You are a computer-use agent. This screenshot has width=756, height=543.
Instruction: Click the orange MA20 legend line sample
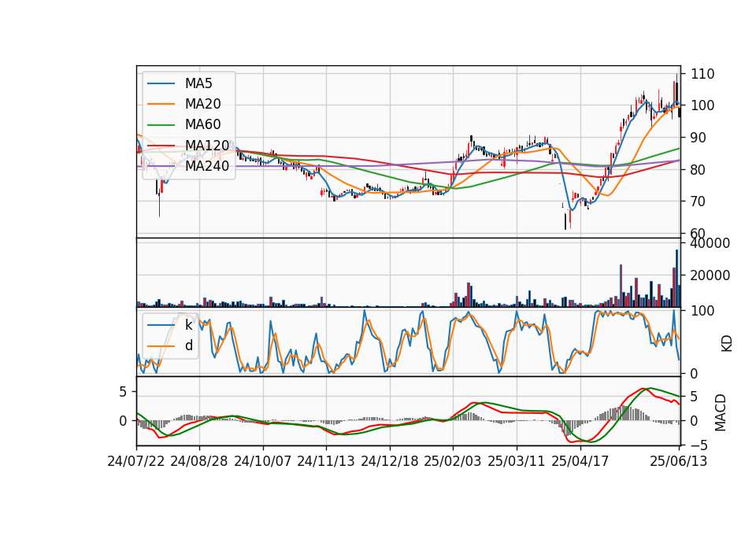pyautogui.click(x=161, y=104)
